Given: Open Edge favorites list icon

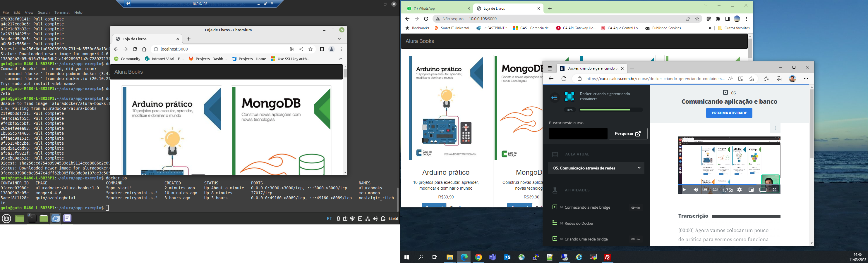Looking at the screenshot, I should click(766, 79).
